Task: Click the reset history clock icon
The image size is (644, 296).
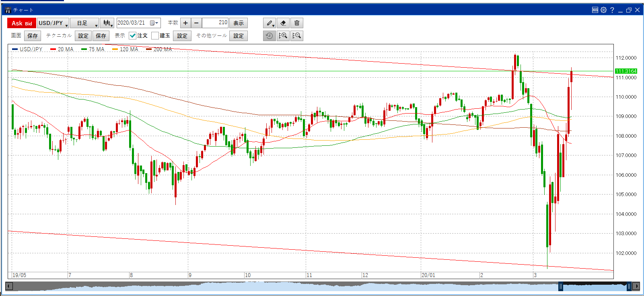Action: pyautogui.click(x=270, y=36)
